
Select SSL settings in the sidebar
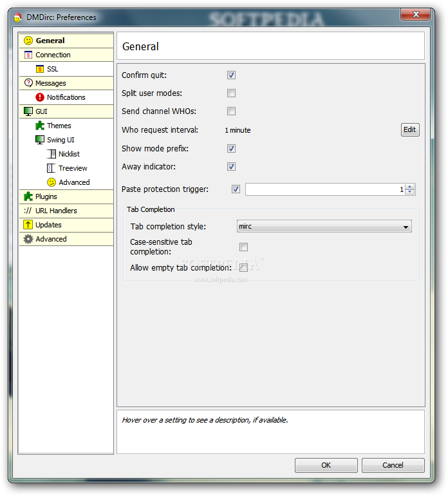pyautogui.click(x=66, y=69)
